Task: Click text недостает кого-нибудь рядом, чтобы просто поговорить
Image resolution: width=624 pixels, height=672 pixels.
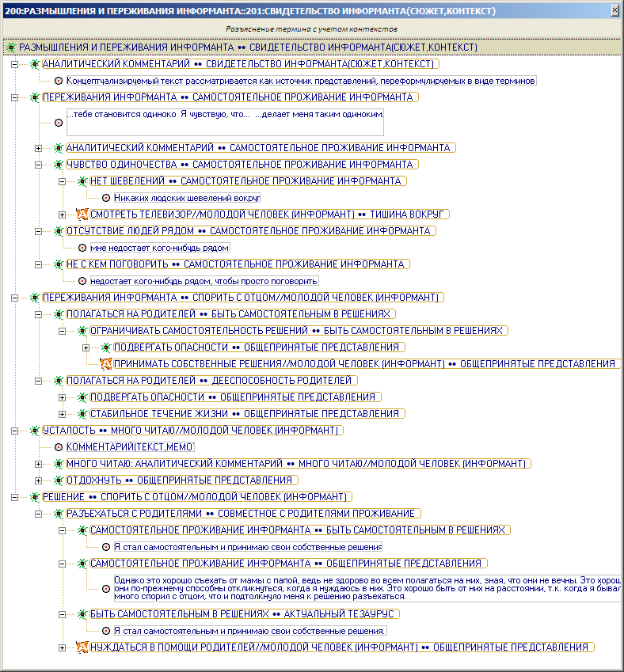Action: (x=204, y=281)
